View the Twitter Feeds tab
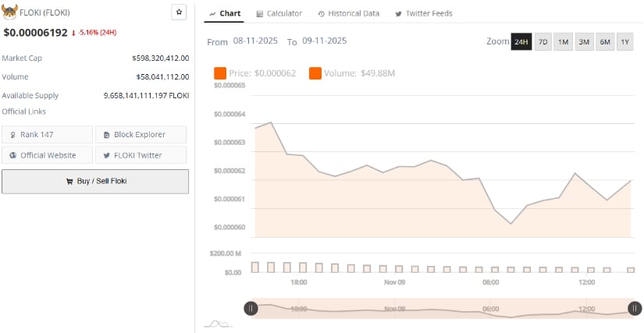The width and height of the screenshot is (644, 333). (x=424, y=13)
